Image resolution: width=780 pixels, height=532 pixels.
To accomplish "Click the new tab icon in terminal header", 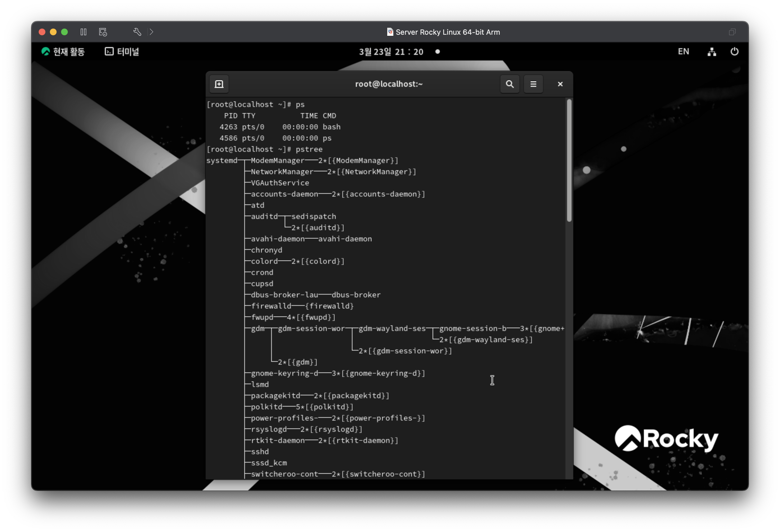I will click(x=219, y=84).
